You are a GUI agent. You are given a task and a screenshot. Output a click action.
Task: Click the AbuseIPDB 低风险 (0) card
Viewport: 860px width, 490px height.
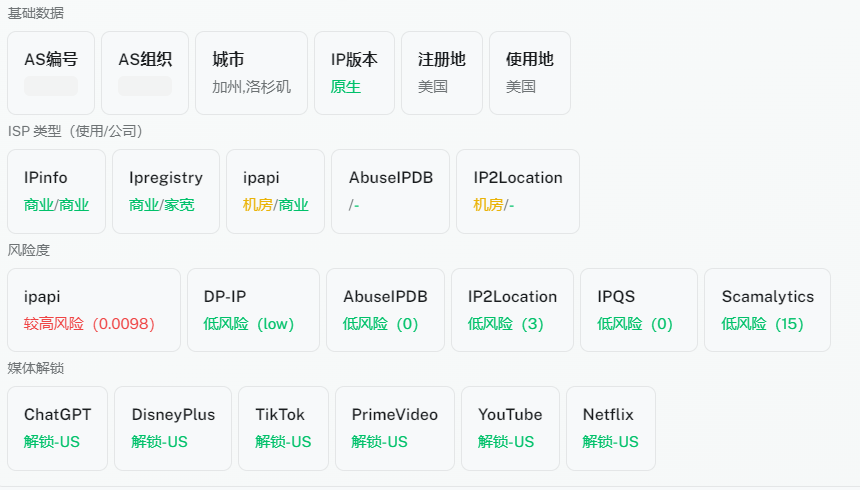coord(385,310)
